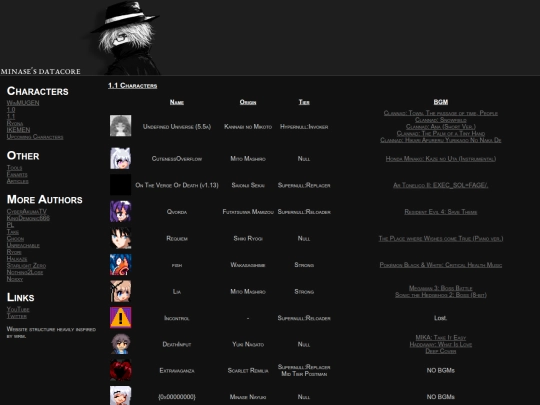This screenshot has width=540, height=405.
Task: Click the 1.1 Characters heading
Action: click(x=133, y=85)
